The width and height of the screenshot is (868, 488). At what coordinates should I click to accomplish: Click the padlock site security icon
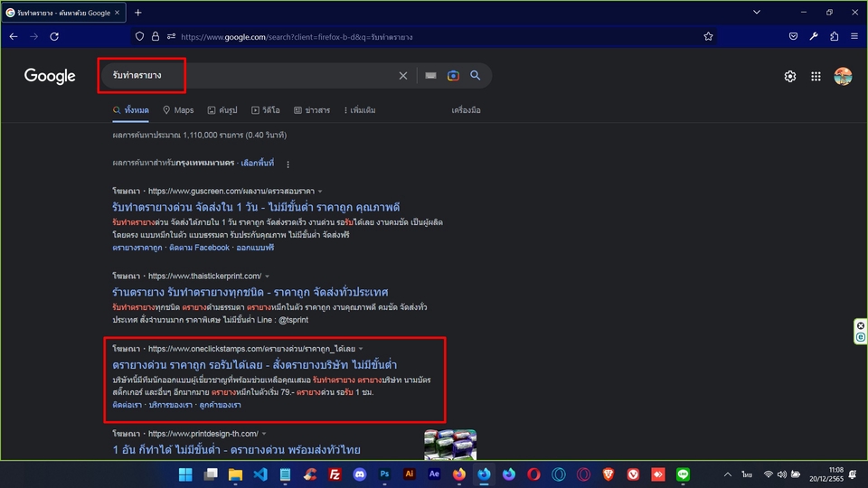156,36
